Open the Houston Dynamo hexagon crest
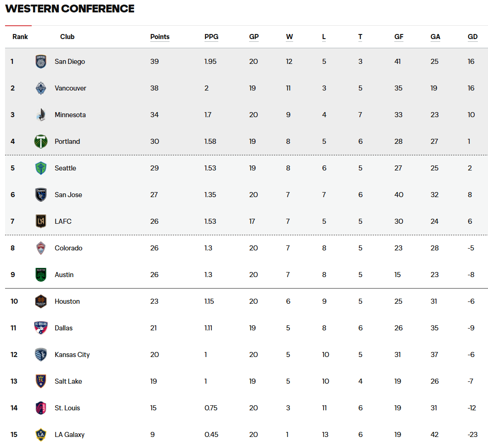 [41, 301]
